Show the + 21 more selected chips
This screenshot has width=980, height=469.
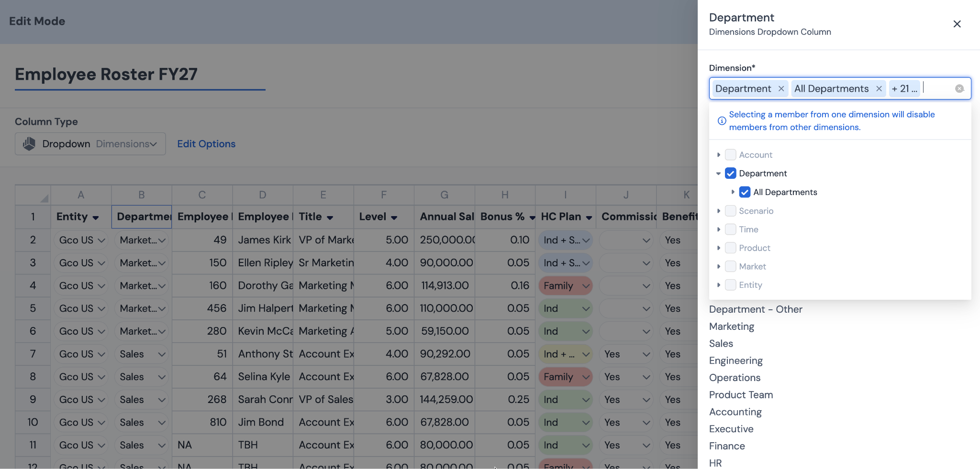pos(904,89)
